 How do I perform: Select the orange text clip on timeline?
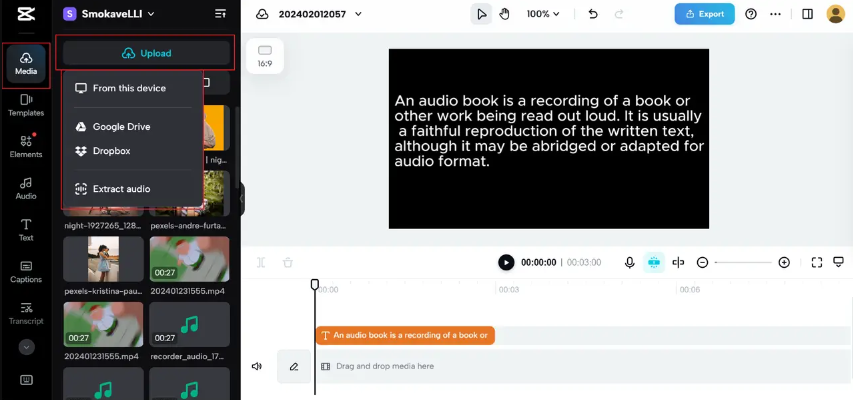(405, 335)
